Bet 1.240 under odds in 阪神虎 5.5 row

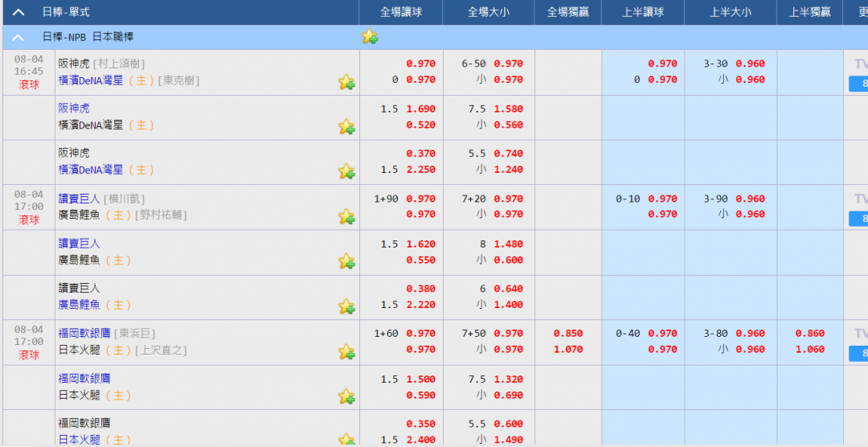[509, 170]
